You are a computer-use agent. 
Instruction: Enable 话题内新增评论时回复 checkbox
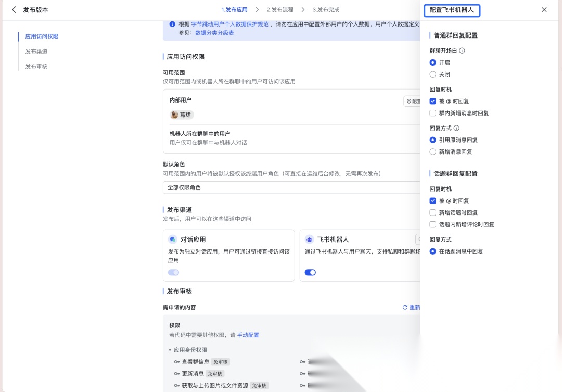pos(432,224)
